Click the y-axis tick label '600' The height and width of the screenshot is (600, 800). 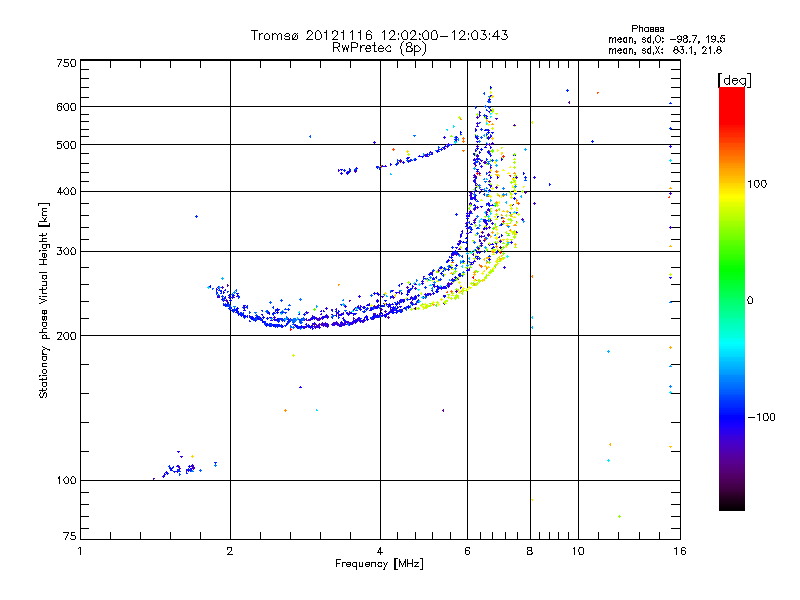point(66,107)
